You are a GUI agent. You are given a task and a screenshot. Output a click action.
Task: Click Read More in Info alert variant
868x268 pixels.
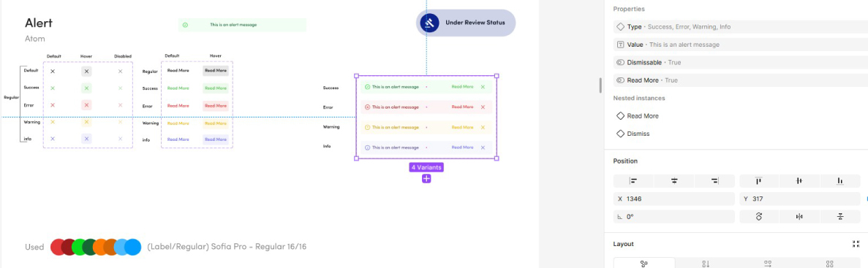coord(462,148)
